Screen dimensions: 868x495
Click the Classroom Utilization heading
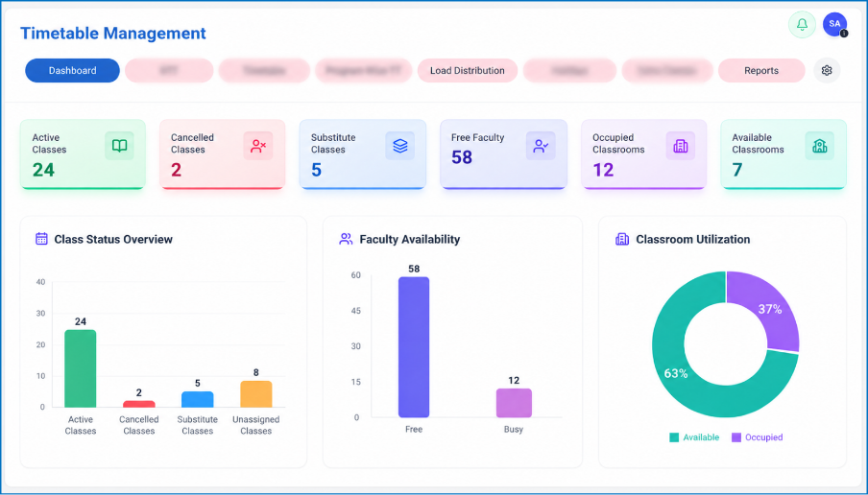pos(692,239)
